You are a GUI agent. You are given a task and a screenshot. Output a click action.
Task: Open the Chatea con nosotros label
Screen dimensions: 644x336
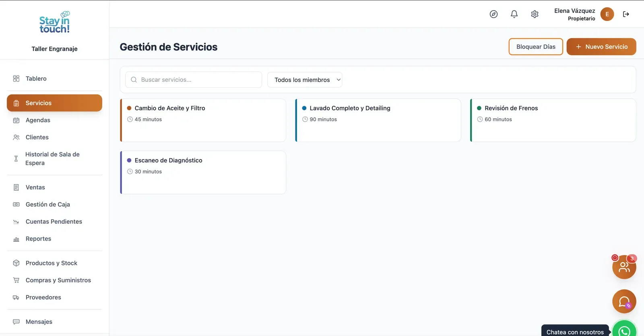click(575, 332)
